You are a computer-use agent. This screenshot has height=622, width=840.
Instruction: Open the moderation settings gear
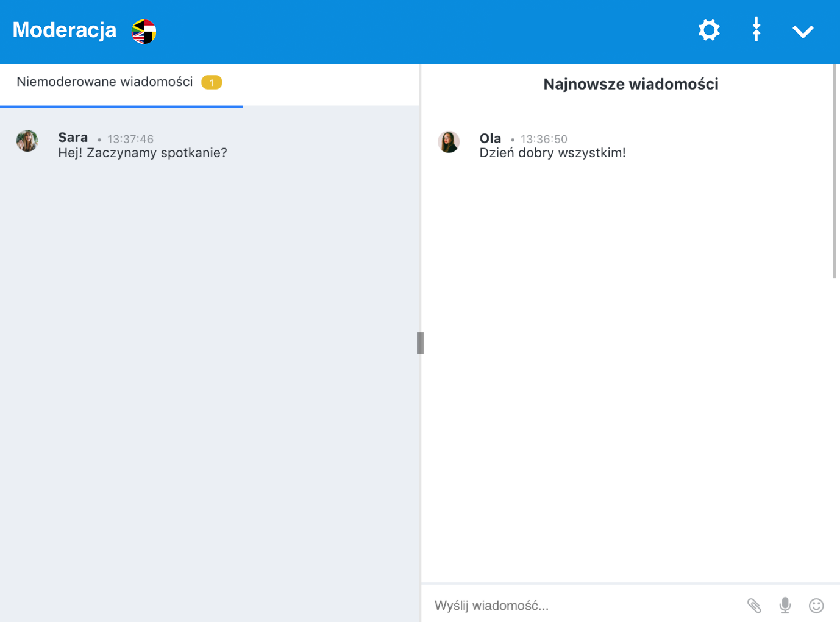pos(709,30)
